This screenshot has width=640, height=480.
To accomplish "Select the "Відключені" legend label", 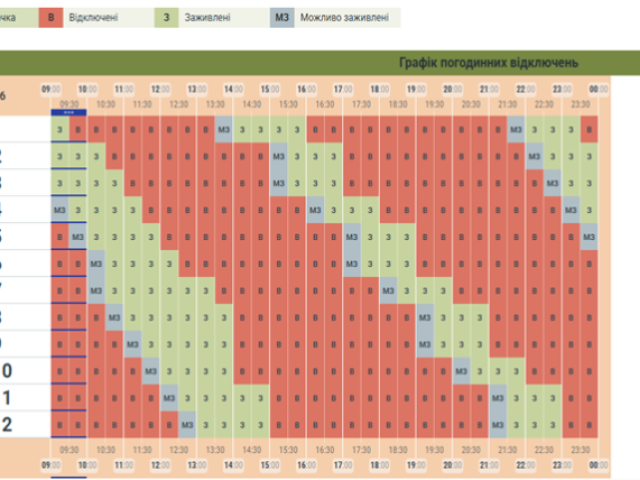I will click(95, 17).
